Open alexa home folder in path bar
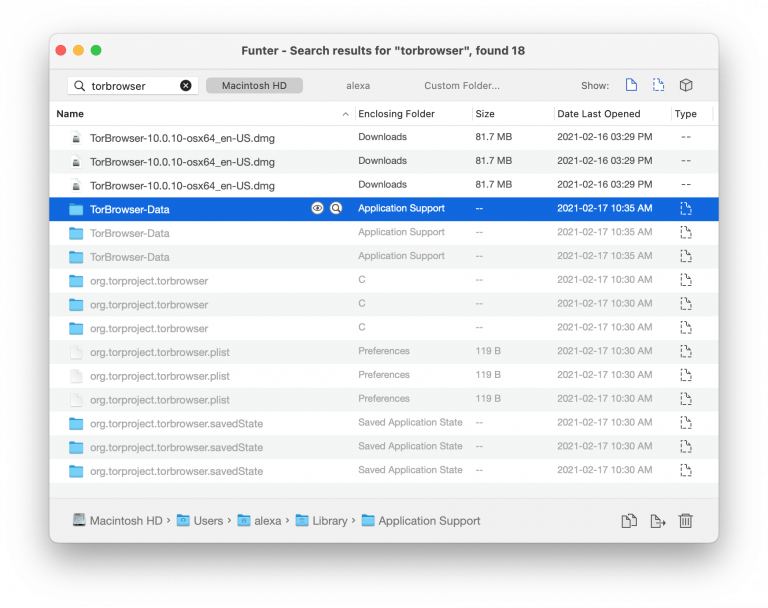Viewport: 768px width, 608px height. coord(267,521)
